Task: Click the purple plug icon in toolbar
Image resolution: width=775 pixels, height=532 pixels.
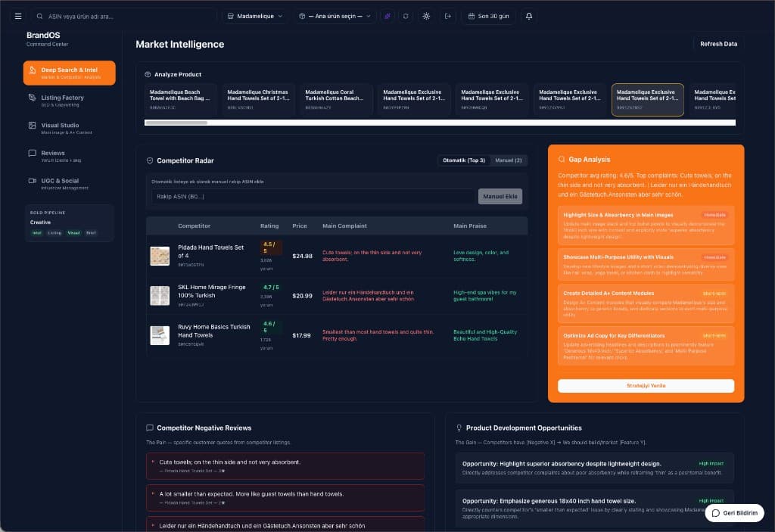Action: point(387,17)
